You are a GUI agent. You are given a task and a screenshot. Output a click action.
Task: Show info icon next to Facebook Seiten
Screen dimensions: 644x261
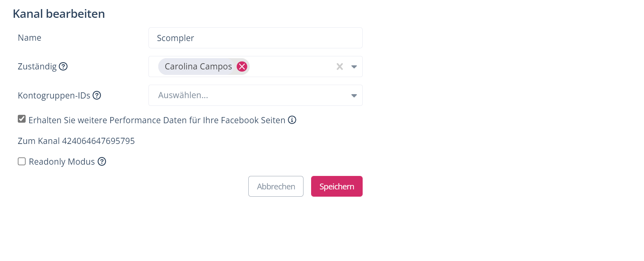coord(292,120)
